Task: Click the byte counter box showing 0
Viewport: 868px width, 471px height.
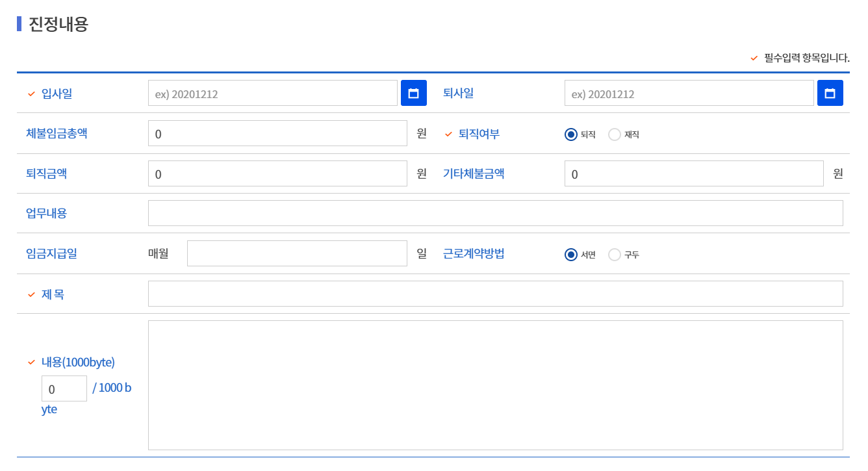Action: point(64,388)
